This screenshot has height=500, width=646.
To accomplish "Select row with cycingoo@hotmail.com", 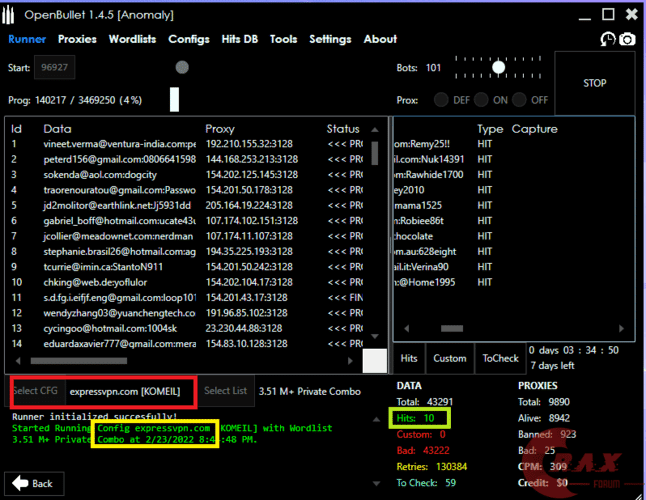I will click(x=187, y=328).
